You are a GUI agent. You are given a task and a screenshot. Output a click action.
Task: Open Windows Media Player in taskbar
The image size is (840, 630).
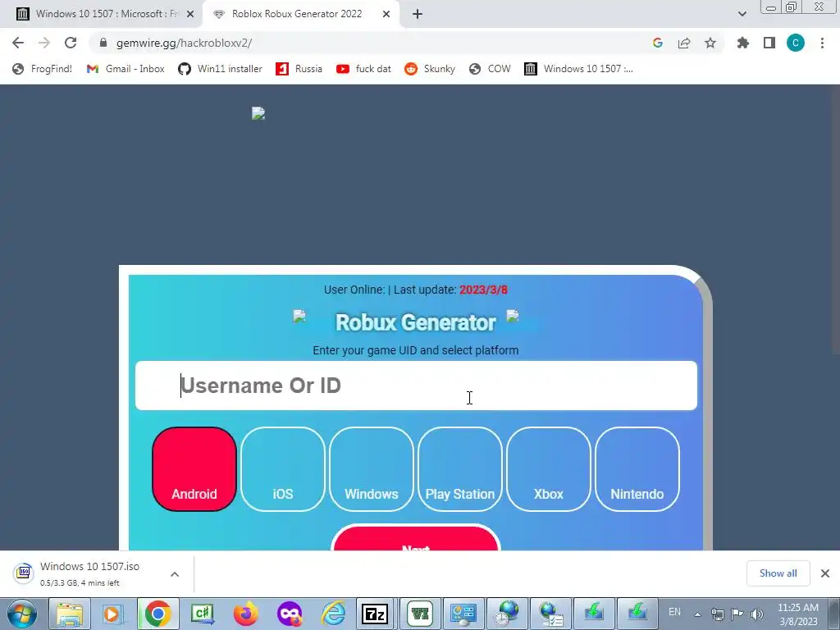(x=113, y=614)
